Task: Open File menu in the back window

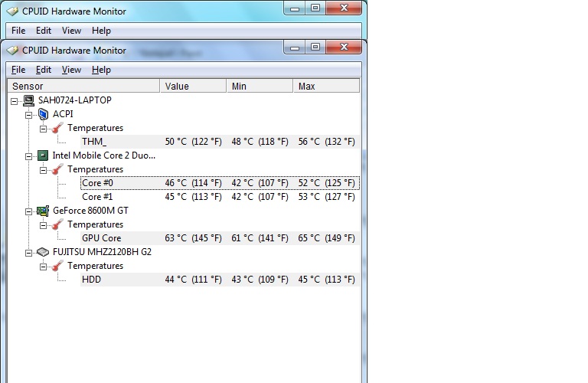Action: coord(18,31)
